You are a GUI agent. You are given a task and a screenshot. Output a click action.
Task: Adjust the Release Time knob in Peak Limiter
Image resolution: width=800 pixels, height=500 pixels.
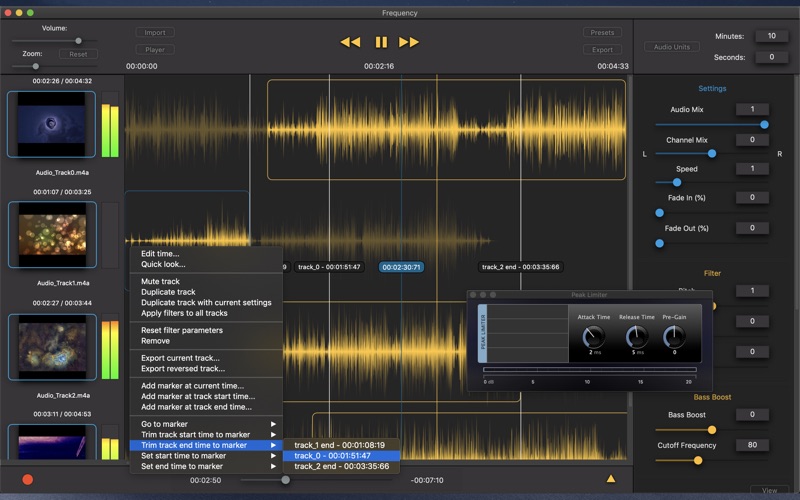point(637,337)
